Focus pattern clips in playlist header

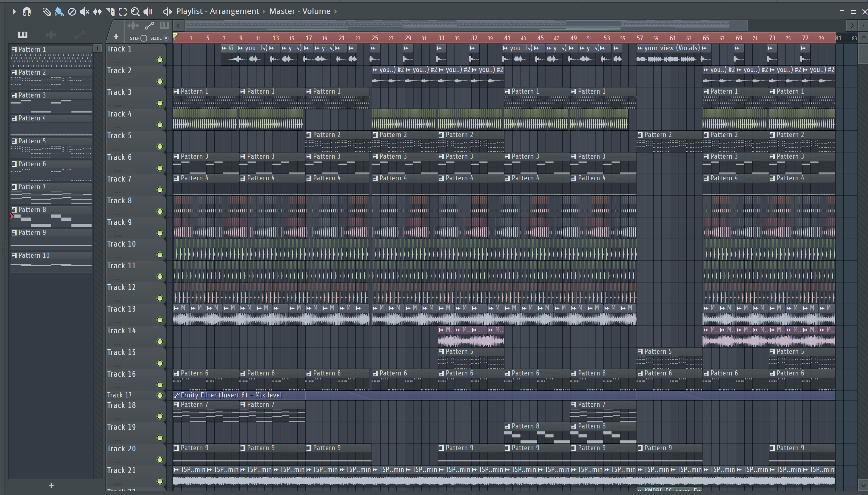(164, 26)
